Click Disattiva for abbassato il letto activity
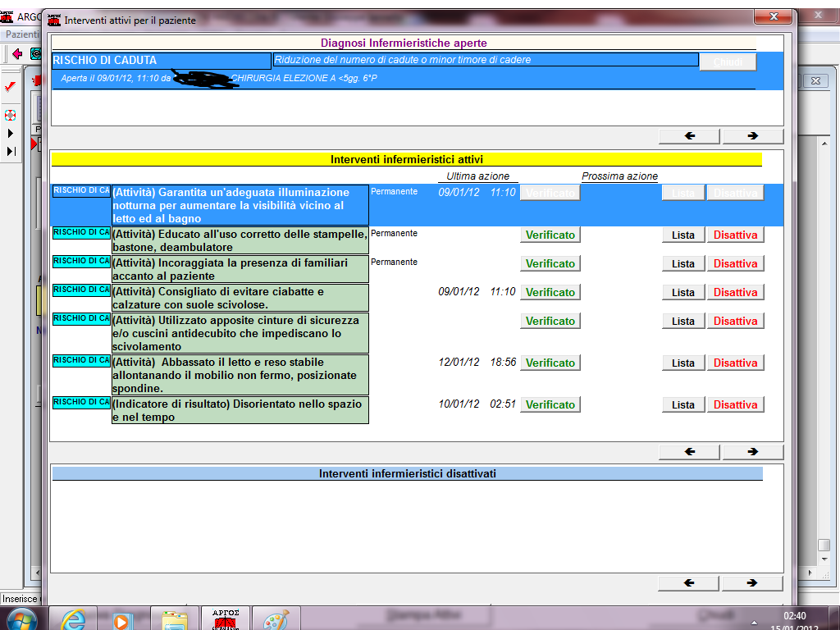 tap(736, 363)
